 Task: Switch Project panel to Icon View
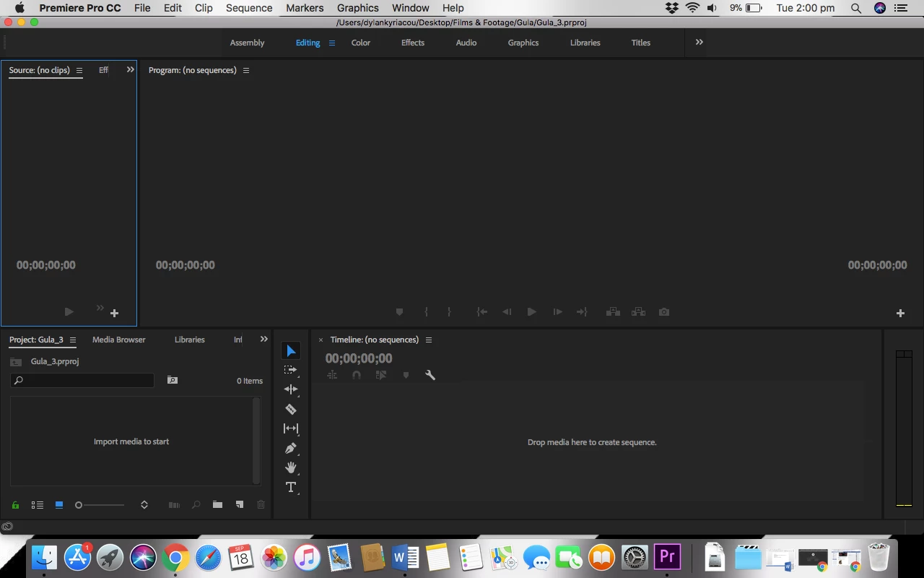pos(59,505)
